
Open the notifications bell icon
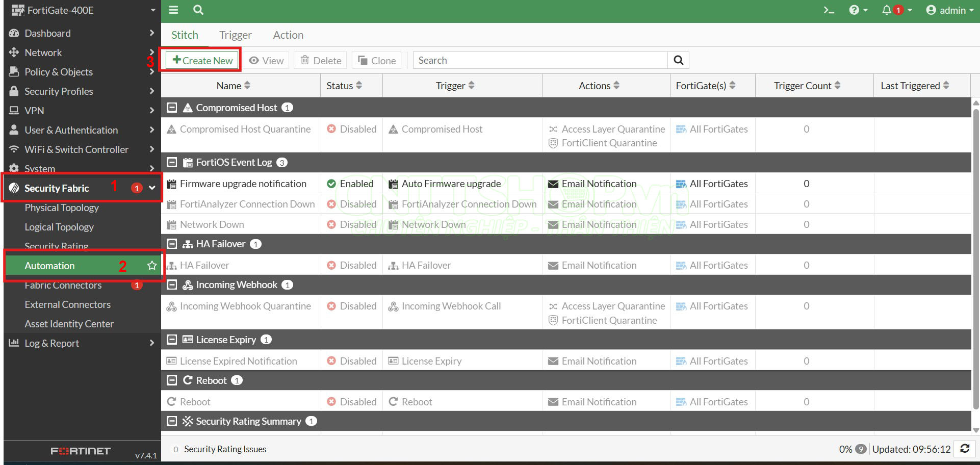pos(887,10)
